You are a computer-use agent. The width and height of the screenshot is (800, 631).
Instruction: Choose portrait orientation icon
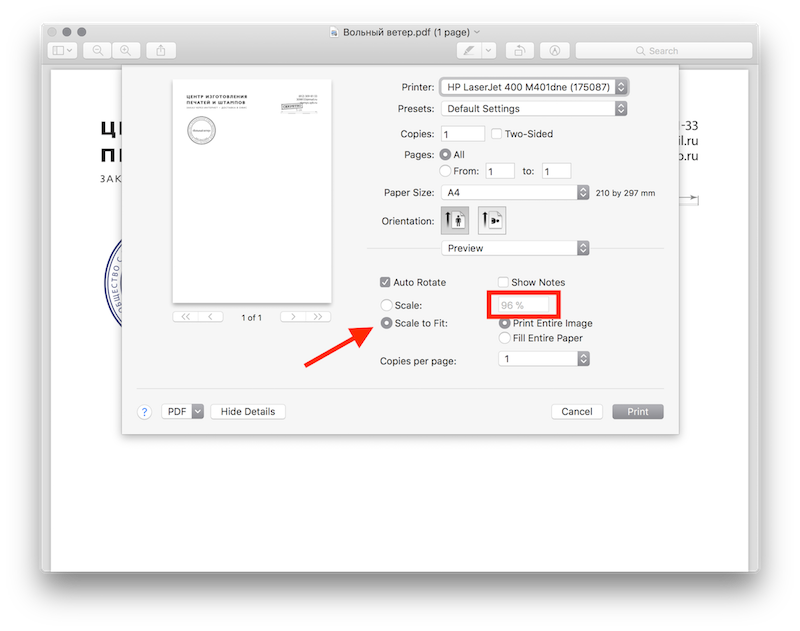[455, 221]
